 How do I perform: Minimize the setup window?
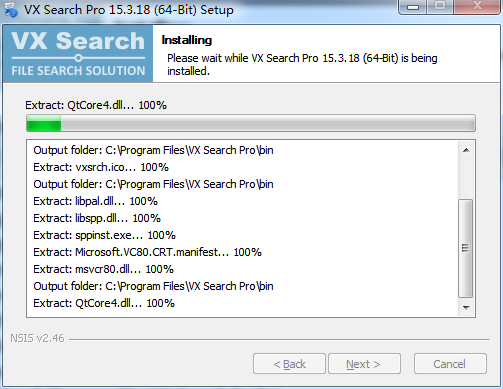click(413, 7)
